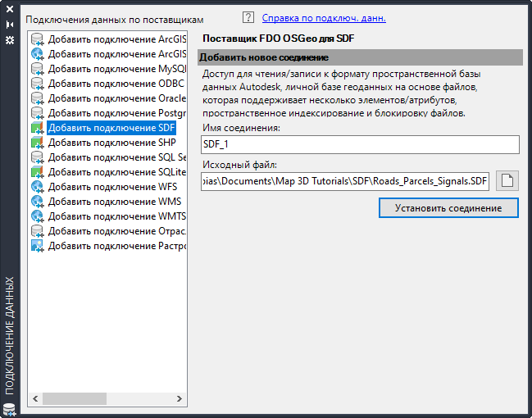This screenshot has height=418, width=532.
Task: Select Добавить подключение SQLite row
Action: (117, 172)
